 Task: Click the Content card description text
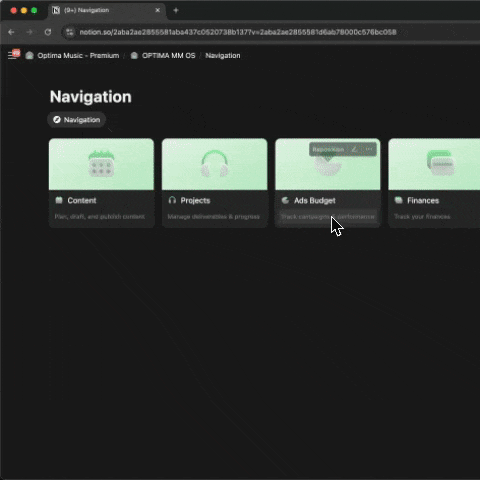100,217
